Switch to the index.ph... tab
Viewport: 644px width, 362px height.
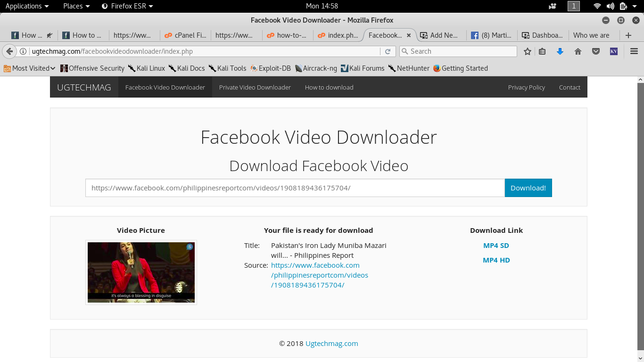point(338,35)
